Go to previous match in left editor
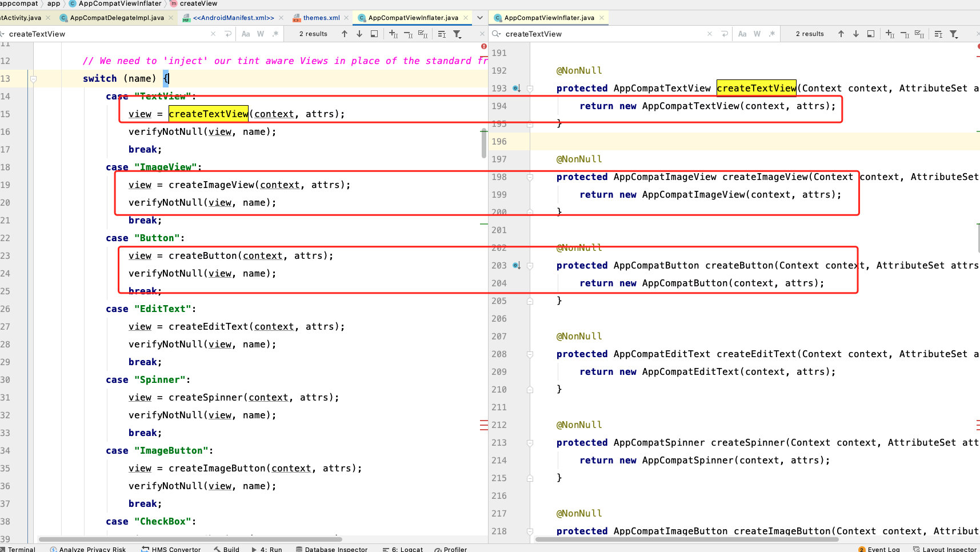The image size is (980, 552). pyautogui.click(x=345, y=34)
